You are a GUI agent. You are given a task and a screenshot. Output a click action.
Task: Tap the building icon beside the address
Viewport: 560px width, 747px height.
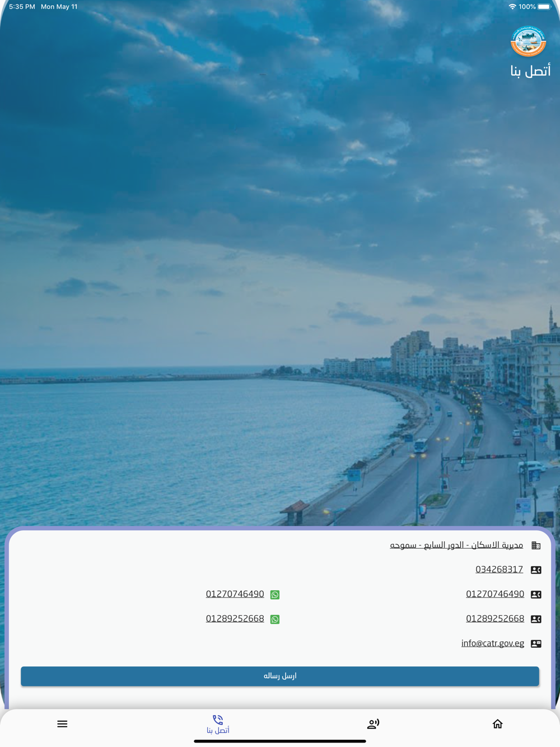(536, 545)
